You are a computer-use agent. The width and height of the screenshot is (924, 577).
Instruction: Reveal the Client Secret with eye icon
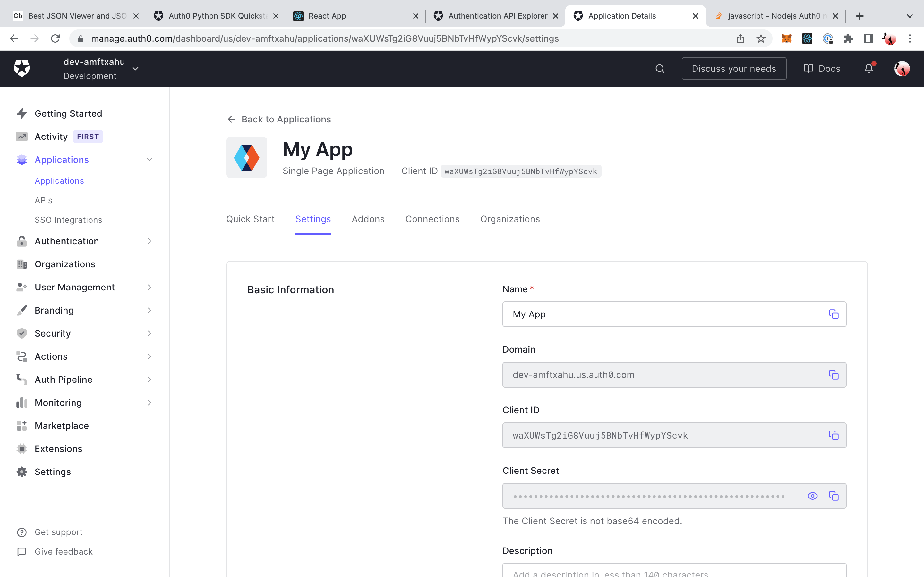pos(812,496)
